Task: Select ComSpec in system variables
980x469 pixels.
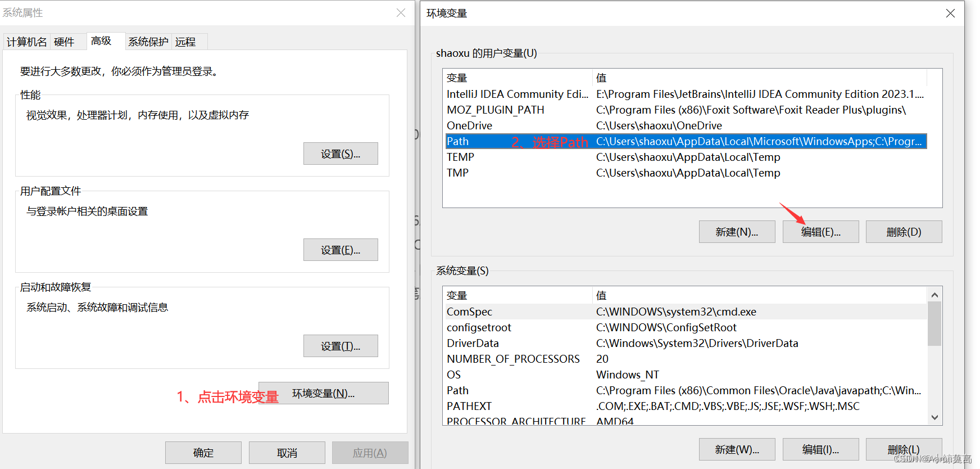Action: click(x=686, y=312)
